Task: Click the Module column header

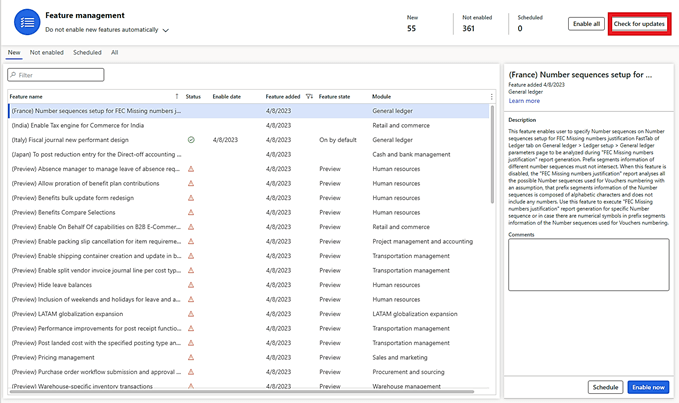Action: pyautogui.click(x=382, y=96)
